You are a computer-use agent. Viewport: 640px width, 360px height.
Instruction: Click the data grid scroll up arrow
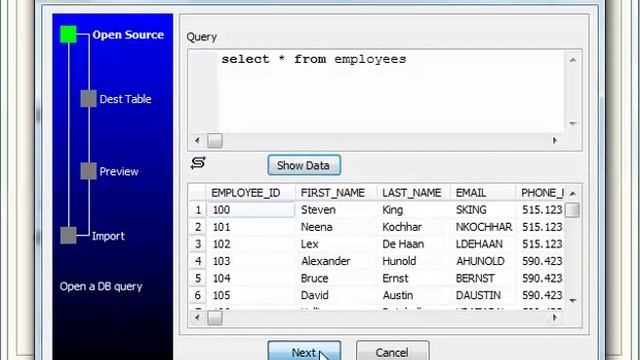coord(573,193)
